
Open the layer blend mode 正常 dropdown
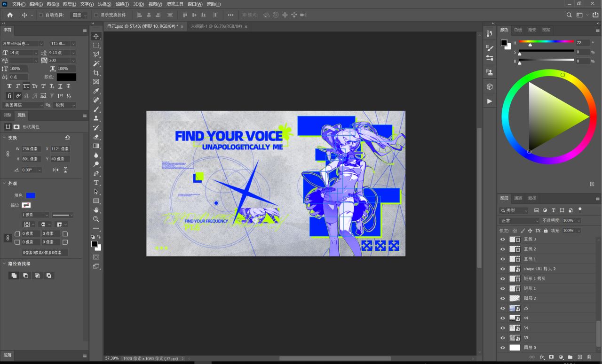click(519, 221)
